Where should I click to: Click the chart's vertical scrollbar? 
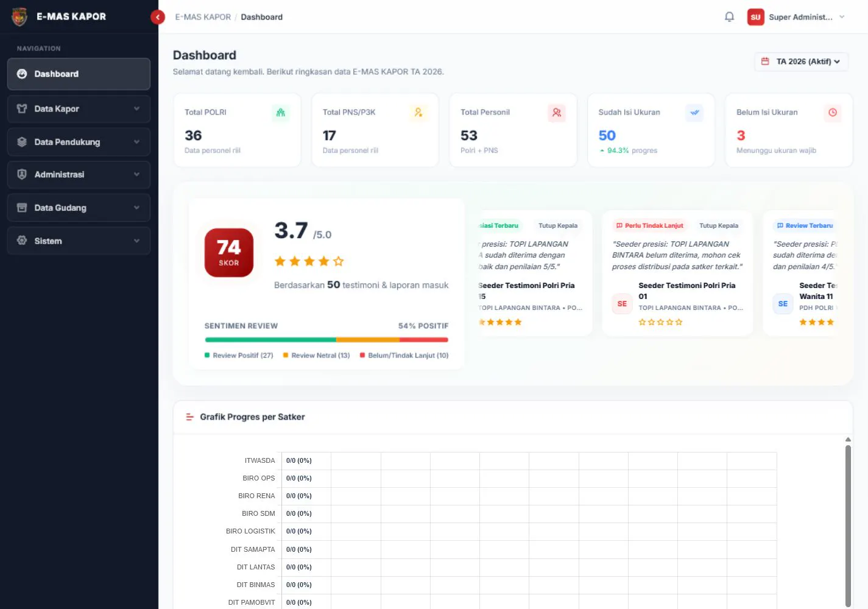click(848, 525)
